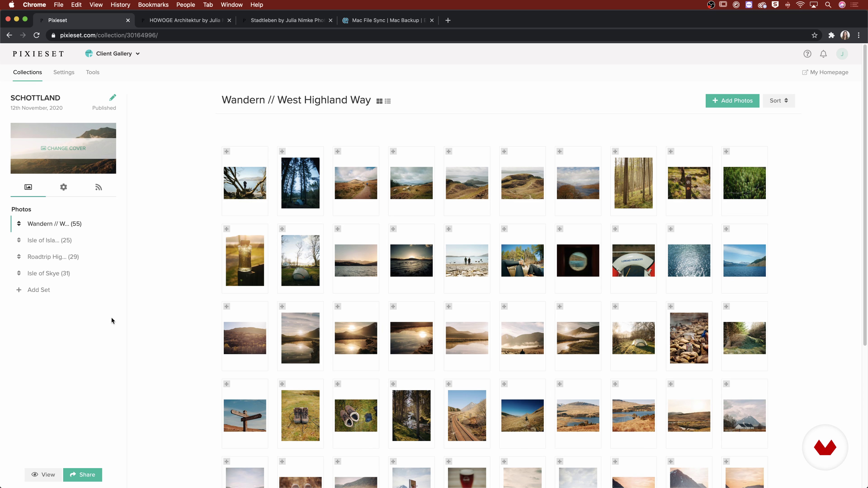Click the railway tracks mountain photo
Screen dimensions: 868x488
click(x=467, y=416)
